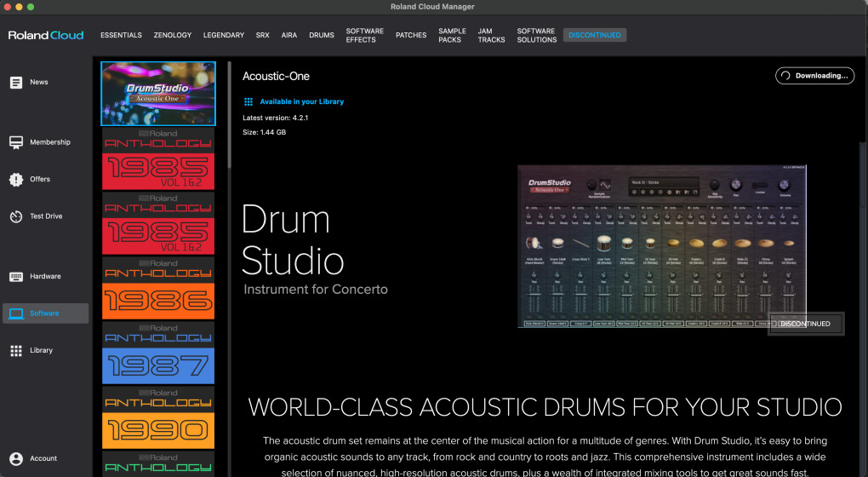Viewport: 868px width, 477px height.
Task: Click the Latest version: 4.2.1 text
Action: pos(275,118)
